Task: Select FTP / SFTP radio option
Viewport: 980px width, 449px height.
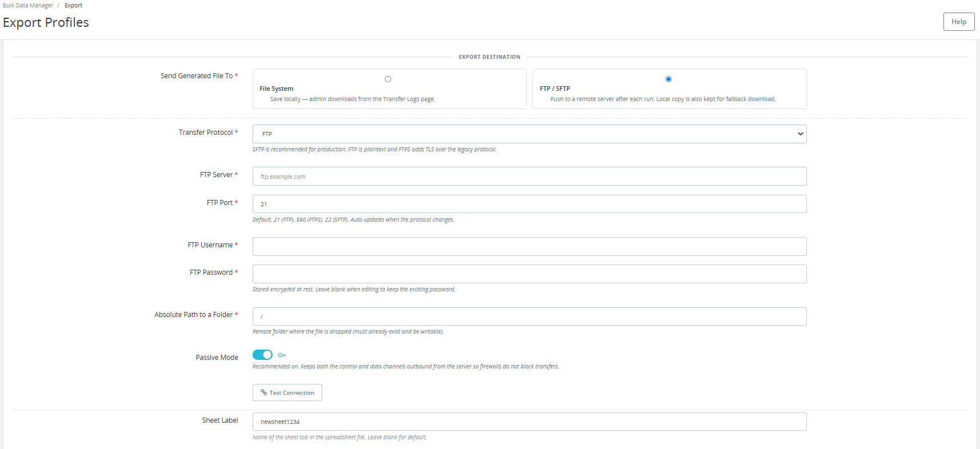Action: point(669,79)
